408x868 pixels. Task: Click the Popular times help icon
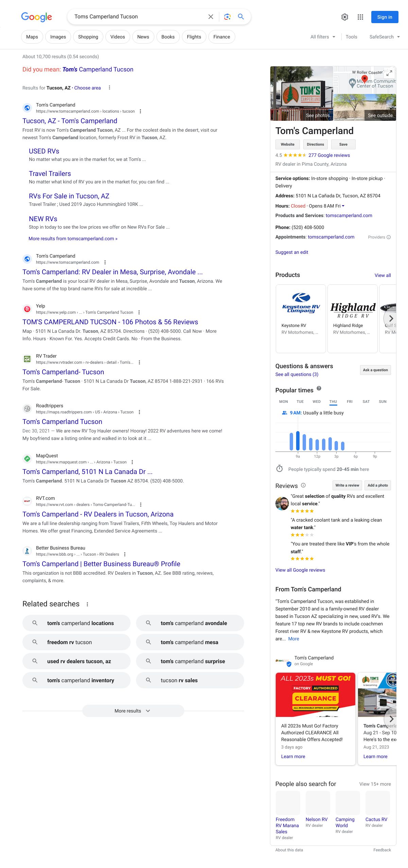(319, 389)
